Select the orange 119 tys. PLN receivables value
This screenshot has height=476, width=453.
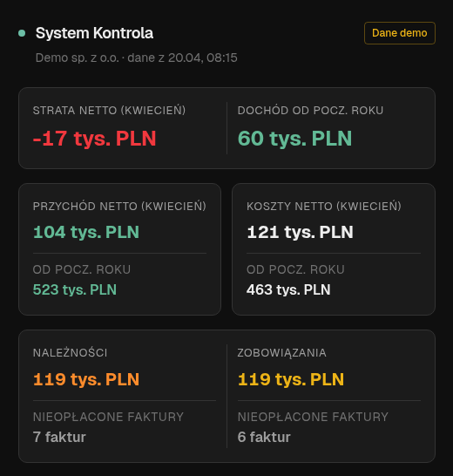pyautogui.click(x=86, y=379)
